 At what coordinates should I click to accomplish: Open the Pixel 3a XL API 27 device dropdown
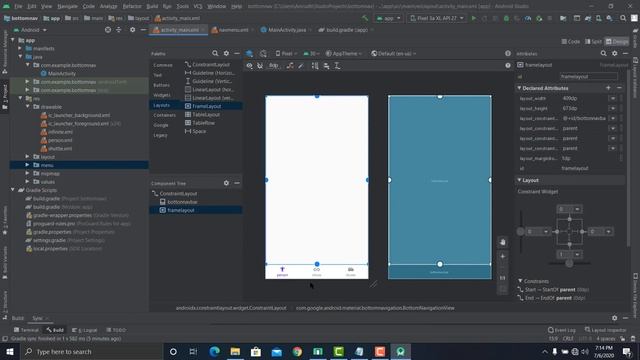(x=437, y=18)
